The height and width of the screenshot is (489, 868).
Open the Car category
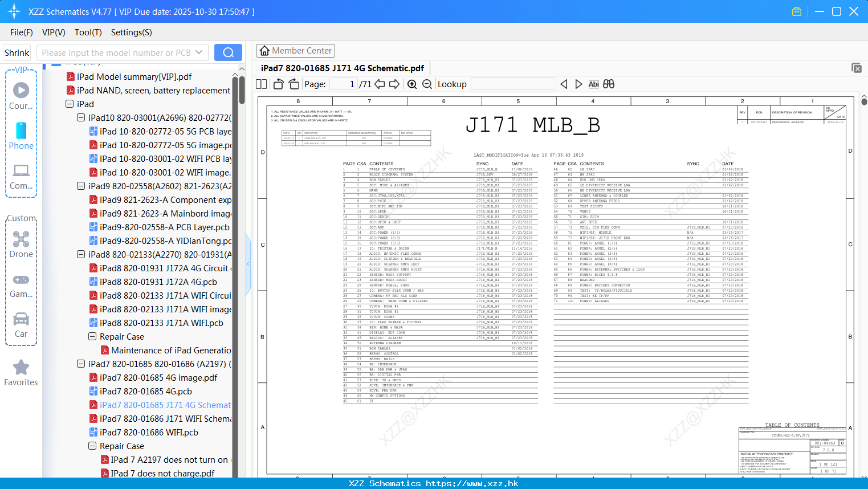point(21,325)
